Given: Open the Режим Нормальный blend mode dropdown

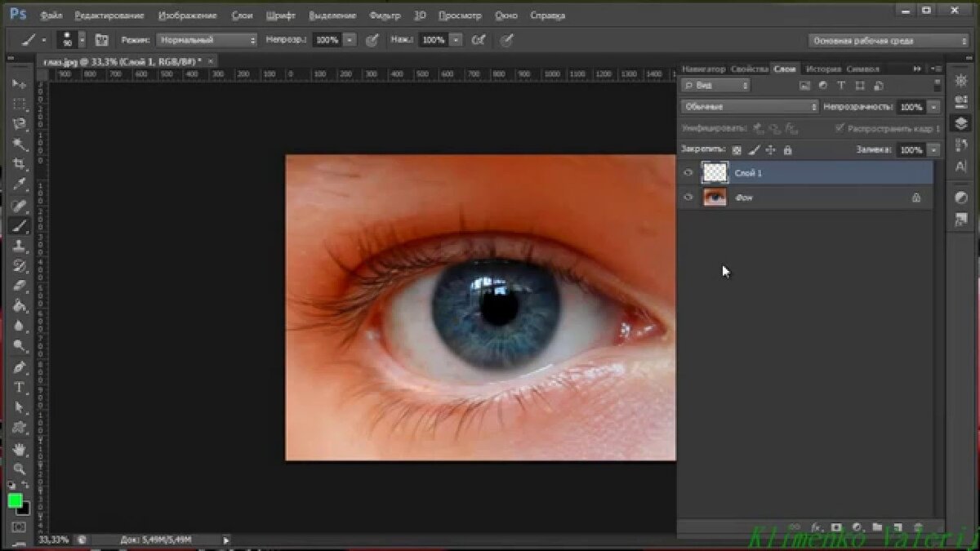Looking at the screenshot, I should point(207,40).
